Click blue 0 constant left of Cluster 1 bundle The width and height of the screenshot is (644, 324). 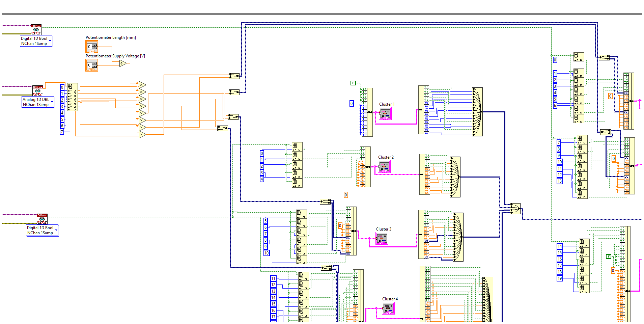point(352,104)
